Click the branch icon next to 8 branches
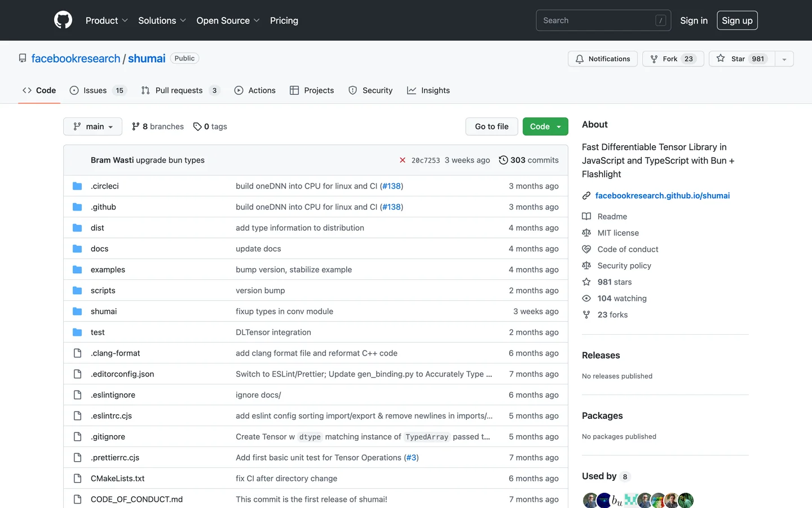Viewport: 812px width, 508px height. [136, 126]
